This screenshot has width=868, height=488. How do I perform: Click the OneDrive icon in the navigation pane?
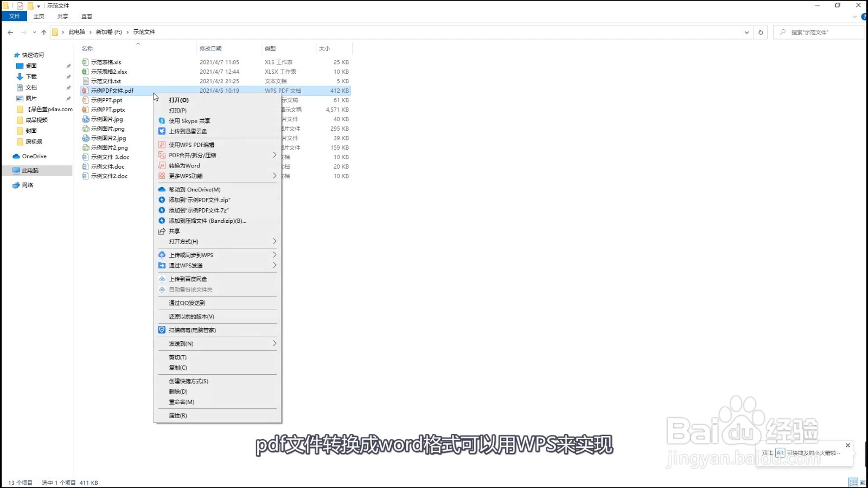coord(16,156)
